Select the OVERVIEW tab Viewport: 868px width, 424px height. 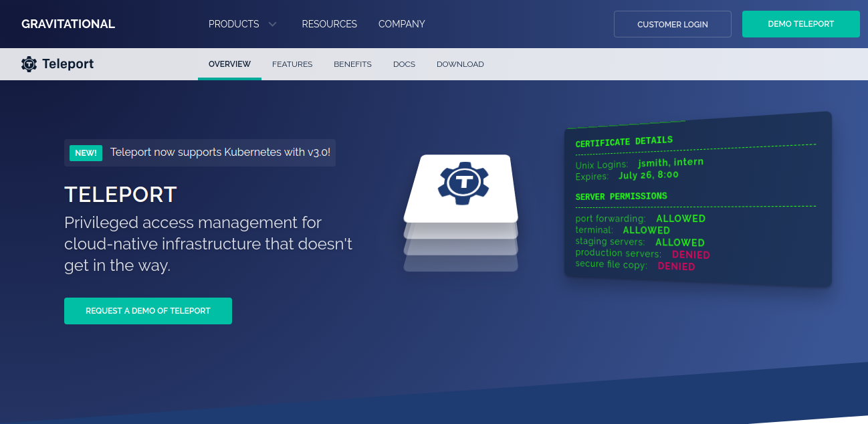pos(229,64)
